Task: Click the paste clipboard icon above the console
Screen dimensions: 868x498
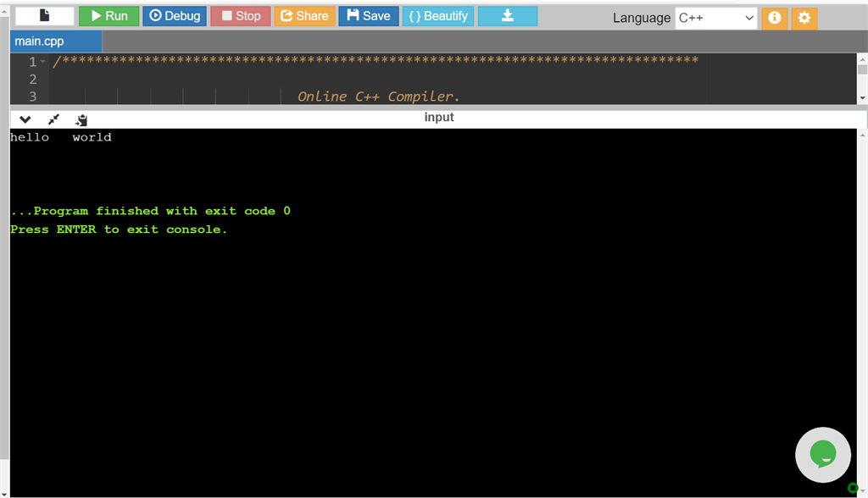Action: 81,119
